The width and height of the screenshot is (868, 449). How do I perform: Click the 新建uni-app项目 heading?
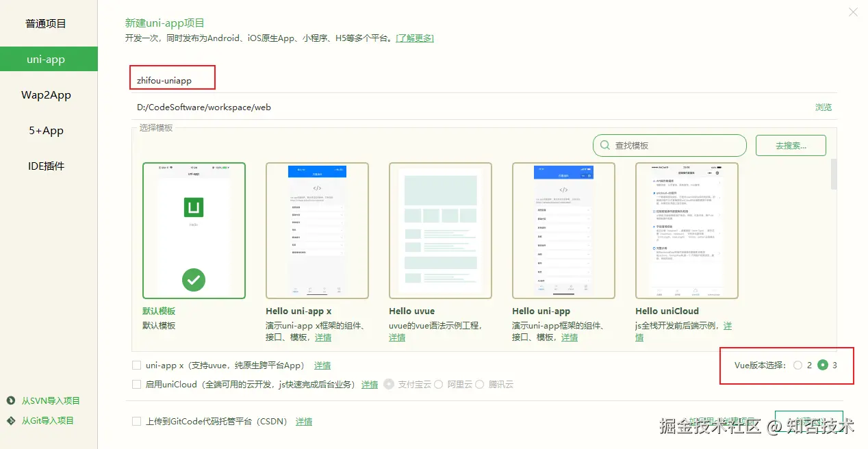165,23
